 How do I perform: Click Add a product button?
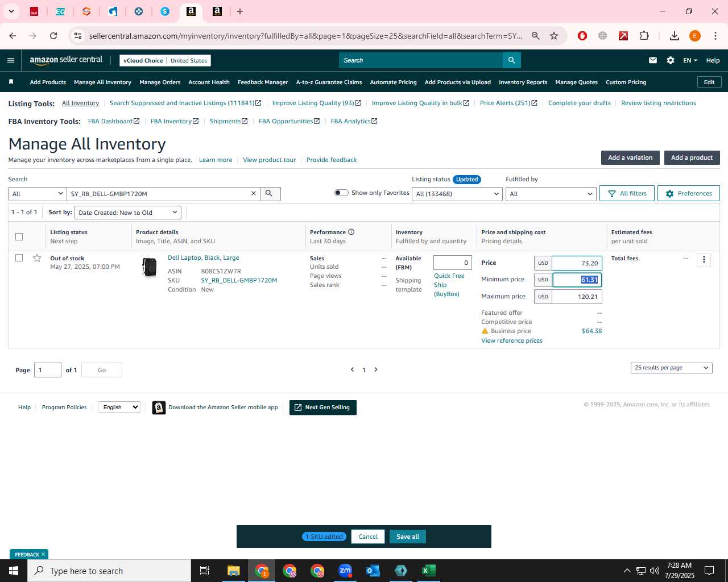tap(692, 157)
